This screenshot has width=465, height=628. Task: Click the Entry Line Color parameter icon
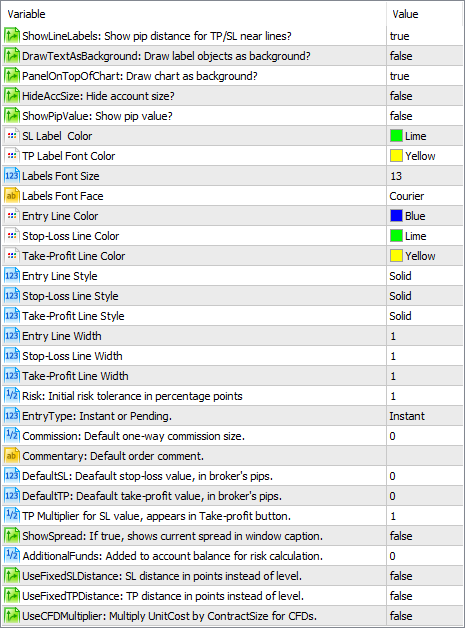(x=12, y=216)
